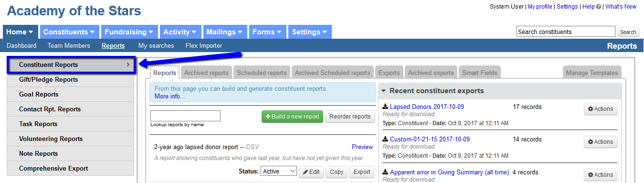
Task: Open the Activity menu dropdown
Action: (x=180, y=32)
